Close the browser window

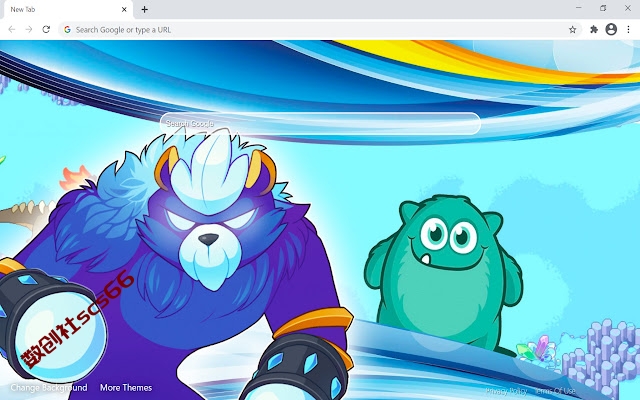point(628,8)
